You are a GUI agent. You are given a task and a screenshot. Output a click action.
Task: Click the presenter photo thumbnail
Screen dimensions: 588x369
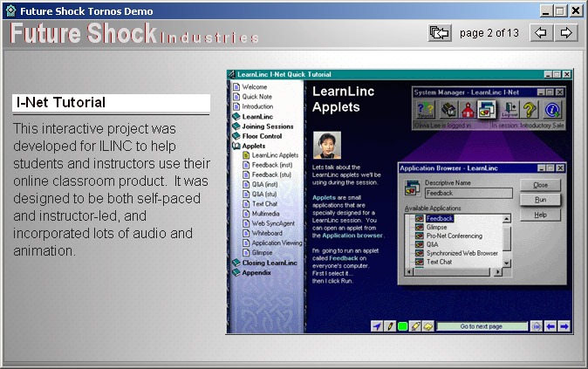(327, 145)
